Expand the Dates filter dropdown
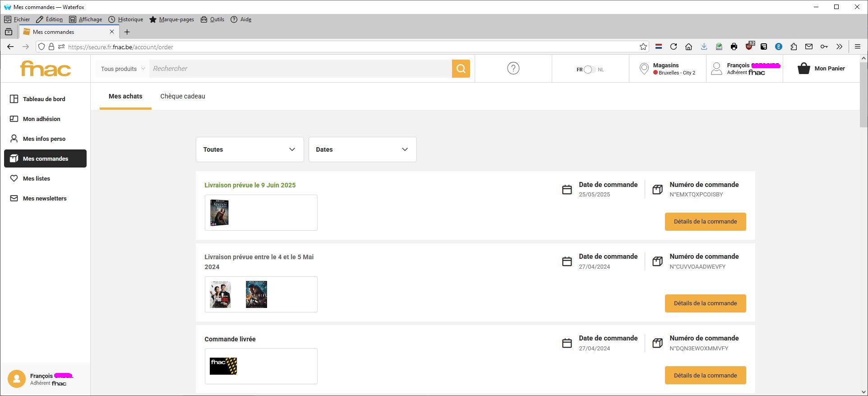The image size is (868, 396). point(362,149)
